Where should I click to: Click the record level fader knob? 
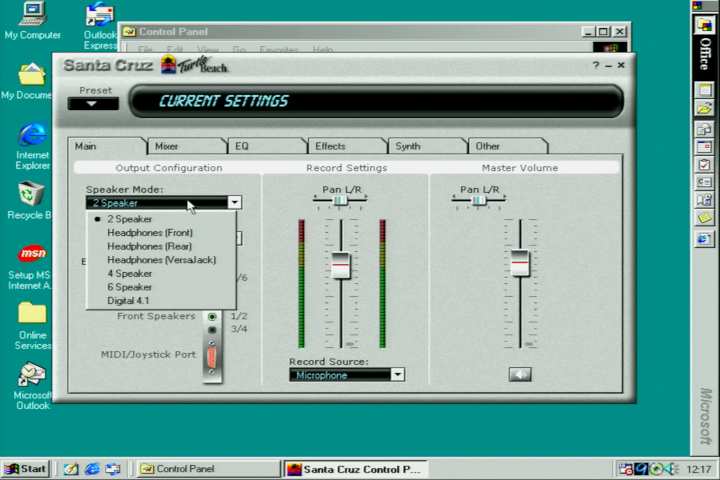click(x=341, y=265)
